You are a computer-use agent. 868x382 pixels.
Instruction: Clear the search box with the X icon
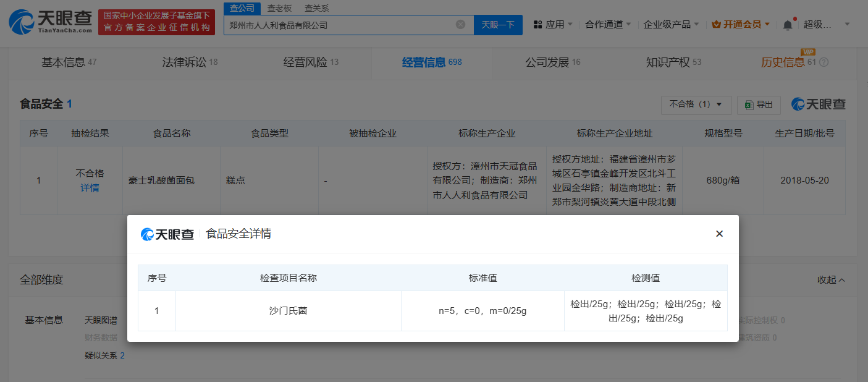click(x=460, y=25)
